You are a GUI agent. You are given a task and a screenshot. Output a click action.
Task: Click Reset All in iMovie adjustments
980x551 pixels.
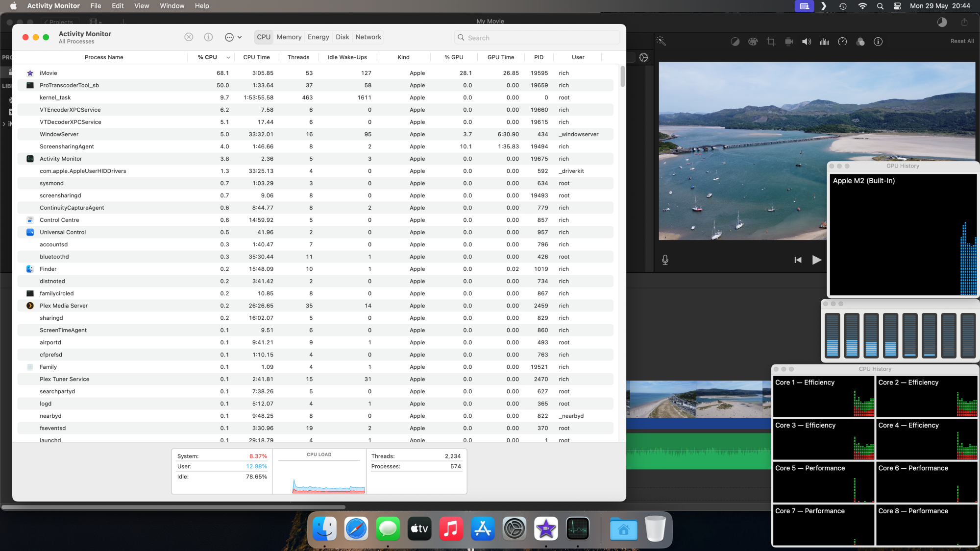pos(961,41)
